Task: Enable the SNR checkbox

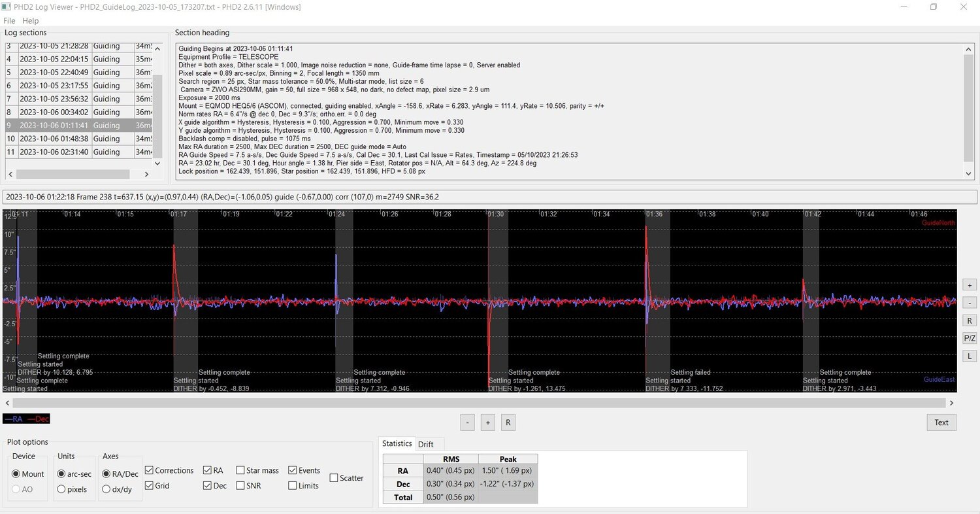Action: pyautogui.click(x=249, y=486)
